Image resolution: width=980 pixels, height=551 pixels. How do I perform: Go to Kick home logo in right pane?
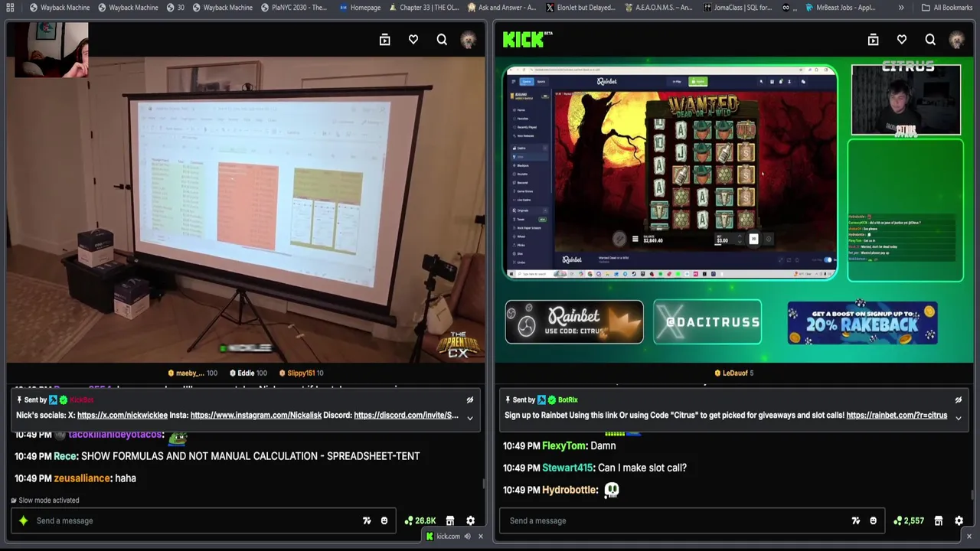coord(525,40)
